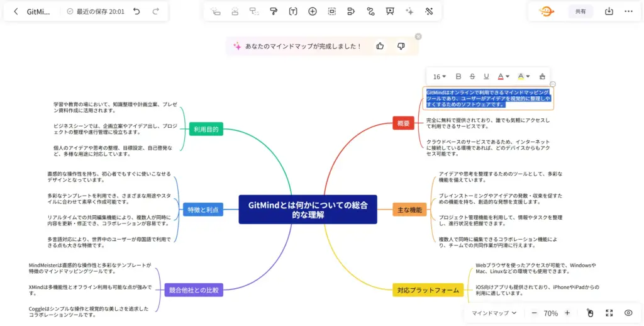Toggle strikethrough formatting for selected text

[x=472, y=77]
